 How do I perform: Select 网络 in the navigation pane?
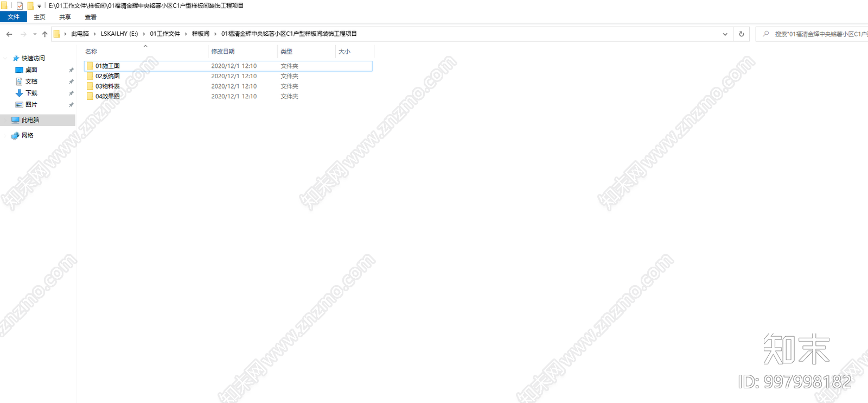point(28,135)
